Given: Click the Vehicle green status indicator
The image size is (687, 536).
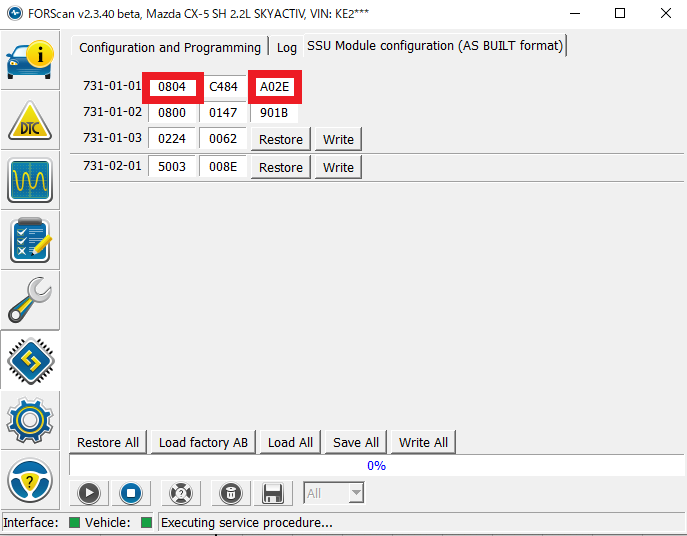Looking at the screenshot, I should pos(146,522).
